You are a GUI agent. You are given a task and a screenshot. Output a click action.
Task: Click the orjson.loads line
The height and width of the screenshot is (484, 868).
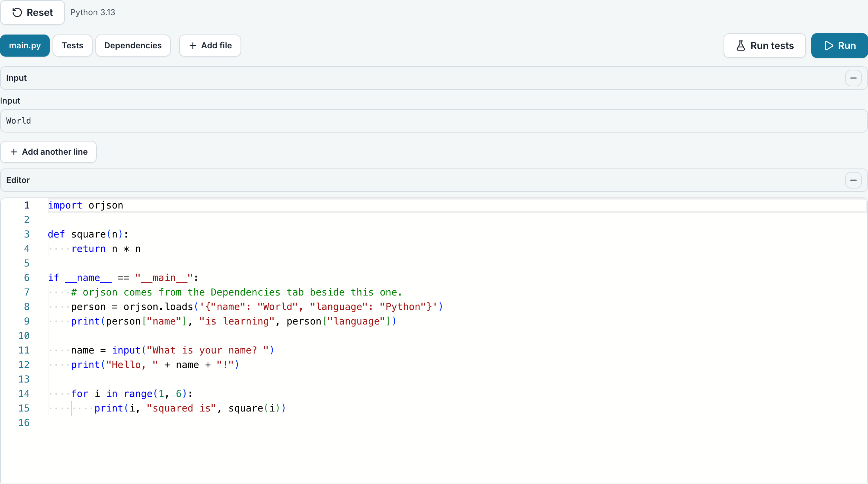coord(257,307)
